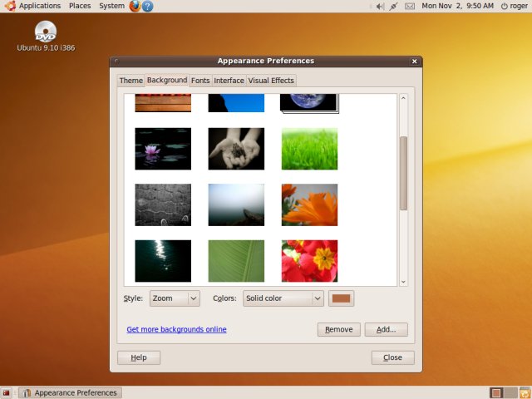Screen dimensions: 532x399
Task: Click the brown color swatch button
Action: point(342,298)
